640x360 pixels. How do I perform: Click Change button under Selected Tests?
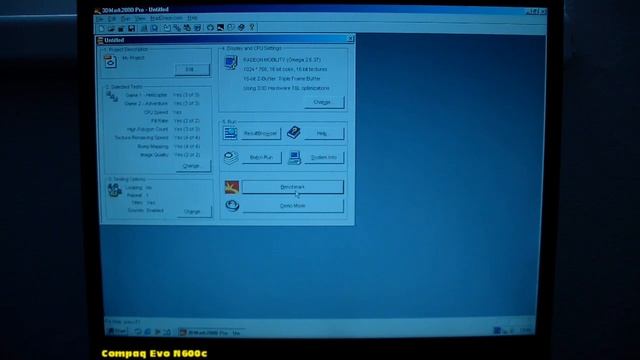tap(193, 166)
